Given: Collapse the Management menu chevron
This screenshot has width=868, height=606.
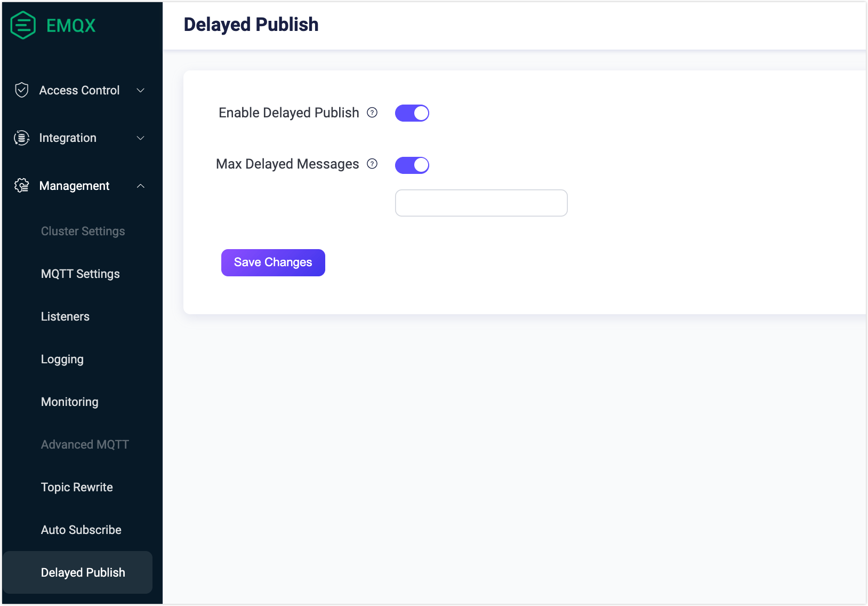Looking at the screenshot, I should (x=141, y=186).
